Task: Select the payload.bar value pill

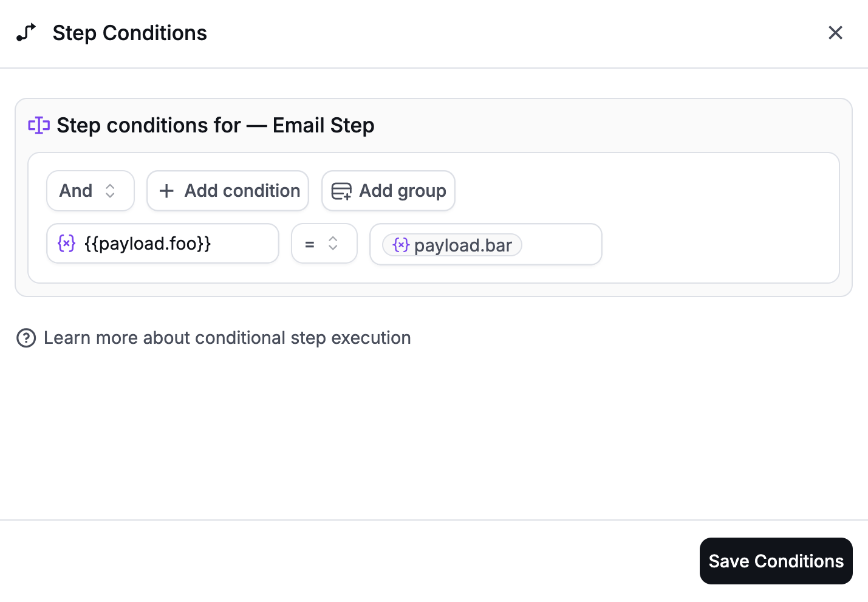Action: tap(452, 245)
